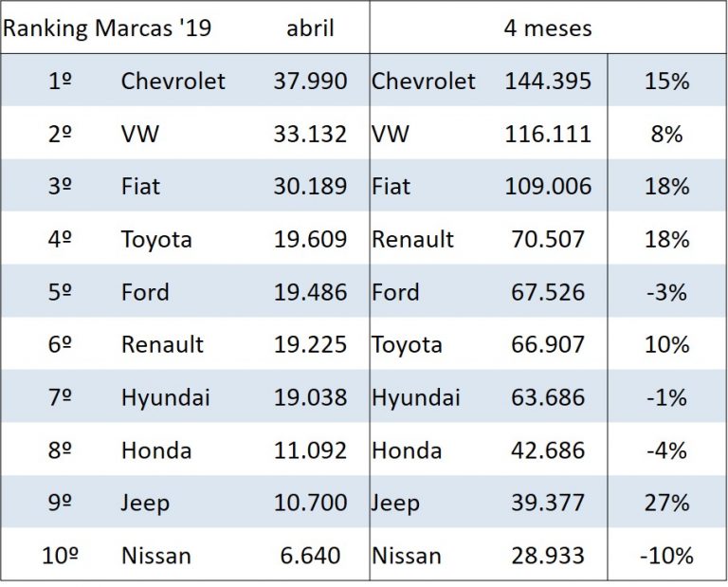Select Hyundai's April sales 19.038
The width and height of the screenshot is (728, 587).
(310, 397)
